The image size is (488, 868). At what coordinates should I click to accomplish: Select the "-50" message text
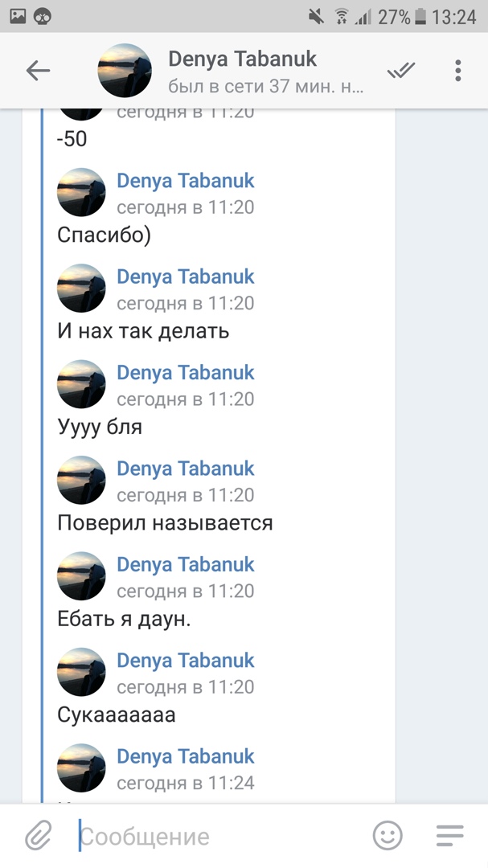(x=72, y=139)
